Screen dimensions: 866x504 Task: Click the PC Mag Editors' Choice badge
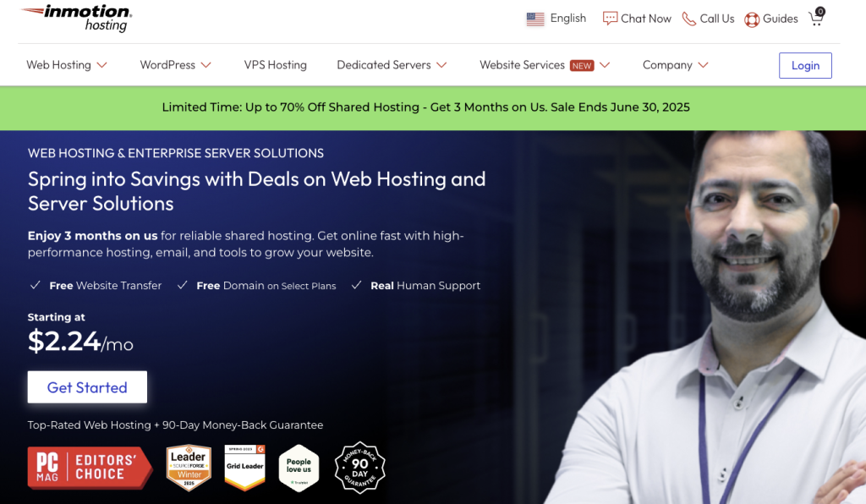90,467
